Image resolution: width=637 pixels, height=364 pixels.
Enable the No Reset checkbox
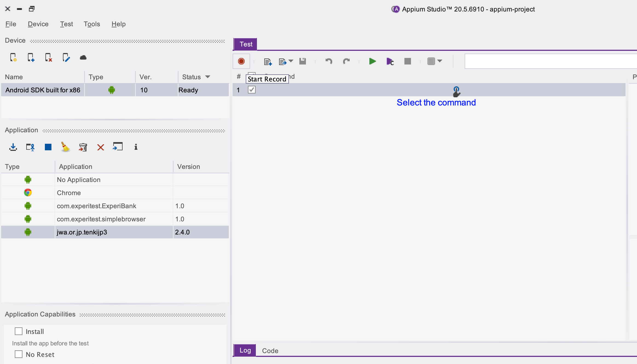pyautogui.click(x=19, y=354)
